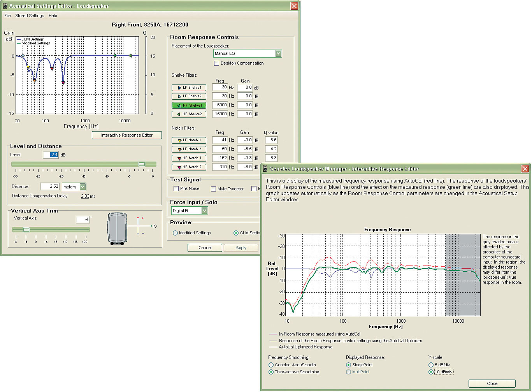Click the HF Notch 2 frequency field 310

coord(220,167)
